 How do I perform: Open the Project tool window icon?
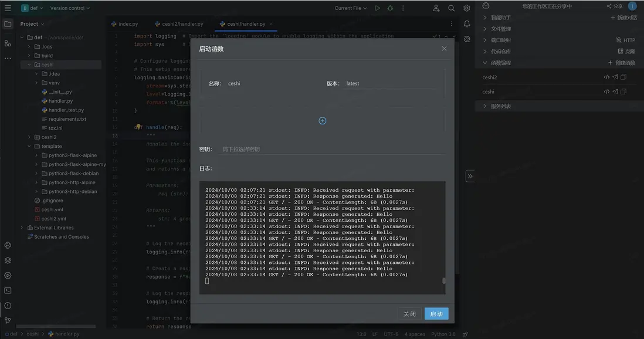(x=8, y=24)
